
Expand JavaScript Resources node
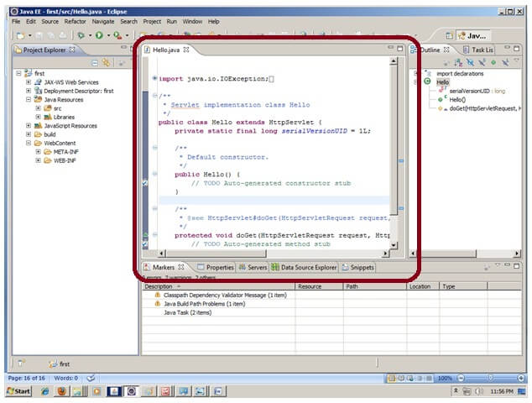coord(29,126)
